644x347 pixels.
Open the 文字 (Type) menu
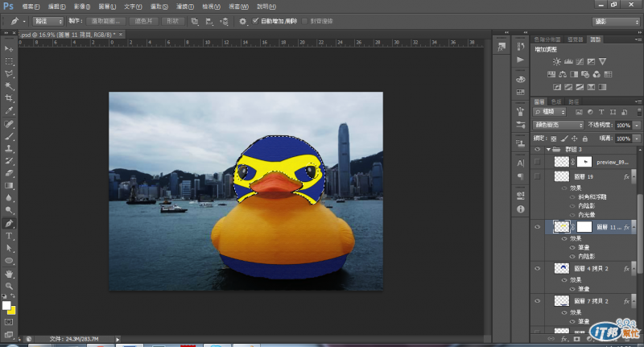[133, 6]
